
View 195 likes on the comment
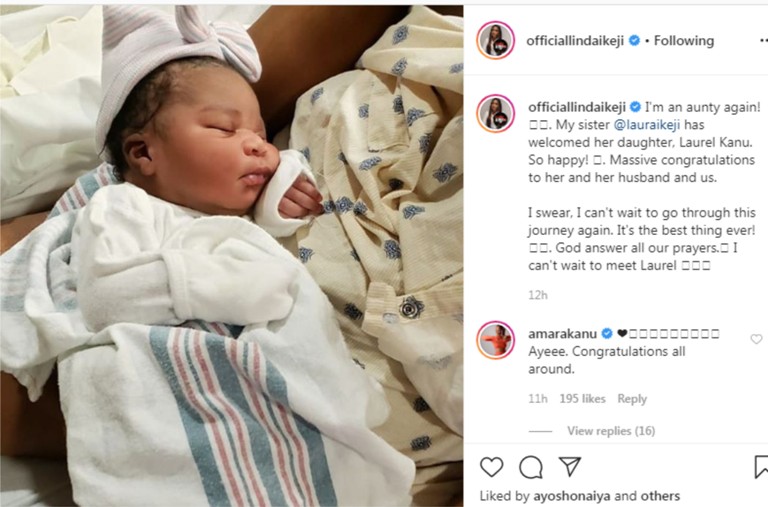[x=582, y=399]
